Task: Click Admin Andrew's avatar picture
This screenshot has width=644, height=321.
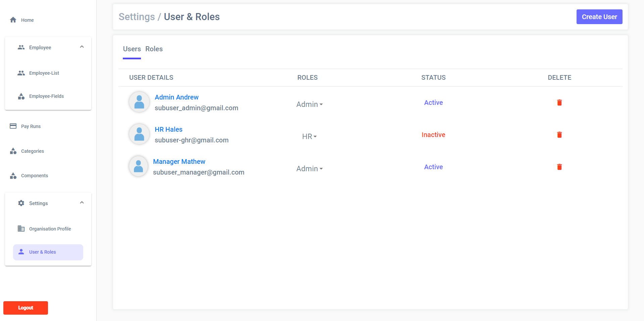Action: [139, 102]
